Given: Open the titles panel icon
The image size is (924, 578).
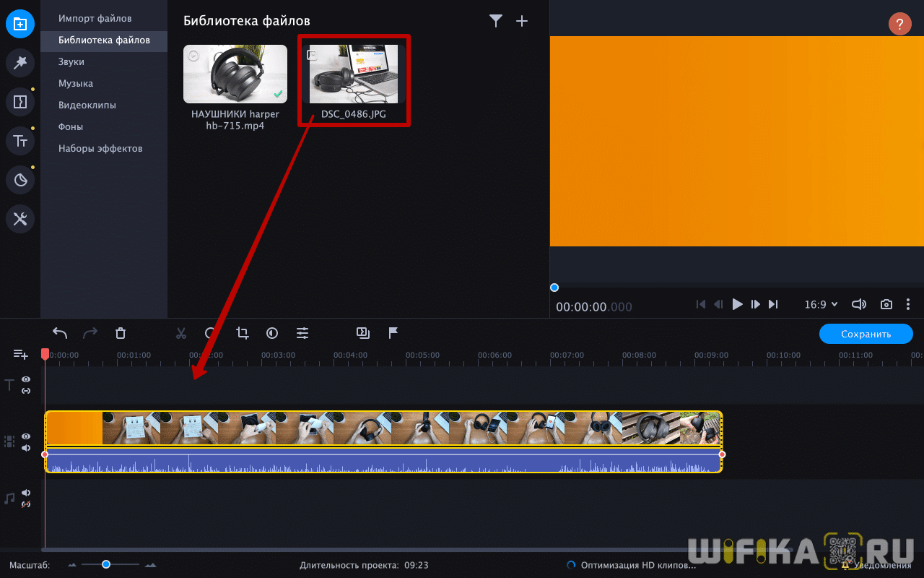Looking at the screenshot, I should point(20,141).
